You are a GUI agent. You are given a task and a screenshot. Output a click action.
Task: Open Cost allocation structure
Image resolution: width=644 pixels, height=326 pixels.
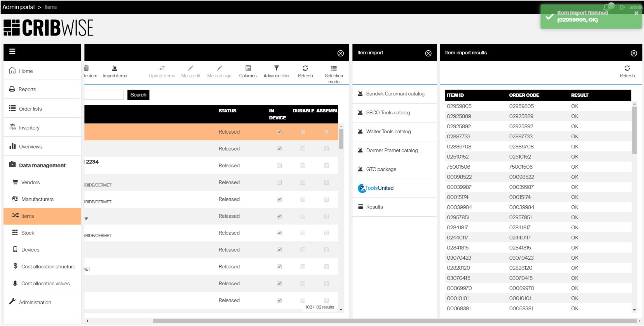(42, 266)
